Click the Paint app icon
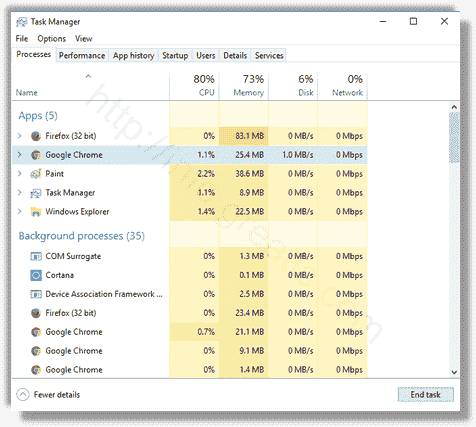 pyautogui.click(x=36, y=174)
